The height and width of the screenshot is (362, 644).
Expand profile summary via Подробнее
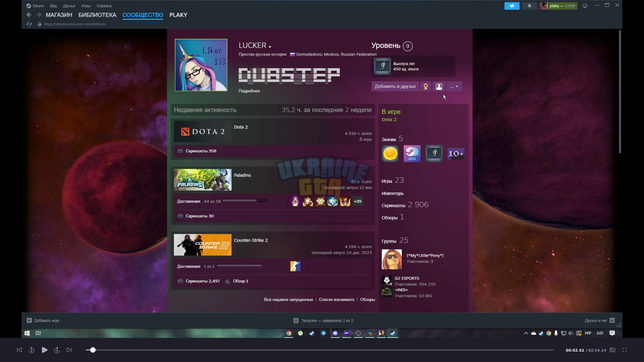click(x=249, y=91)
